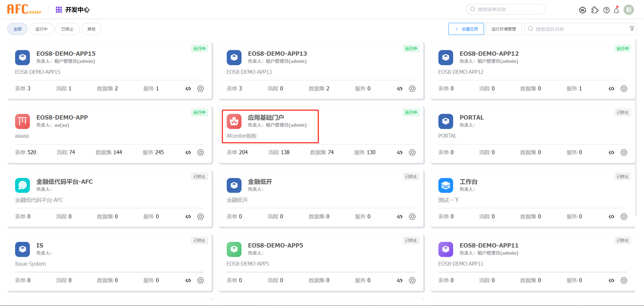Image resolution: width=644 pixels, height=306 pixels.
Task: Focus the 搜索菜单名称 search field
Action: tap(506, 9)
